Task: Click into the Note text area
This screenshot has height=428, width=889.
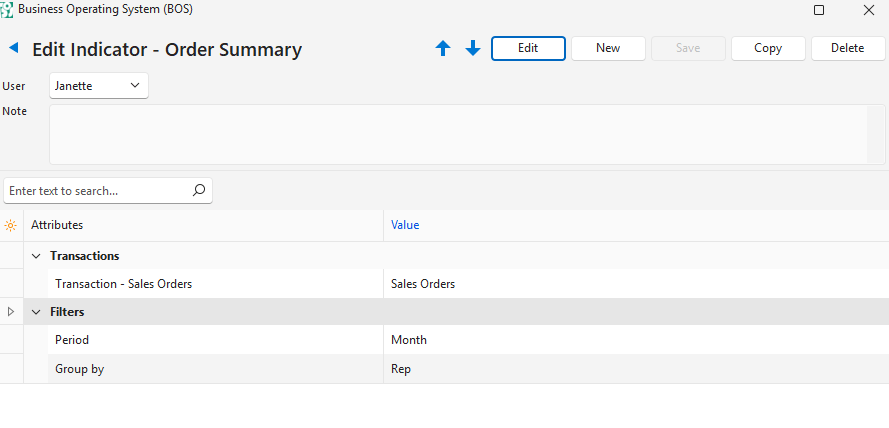Action: [460, 134]
